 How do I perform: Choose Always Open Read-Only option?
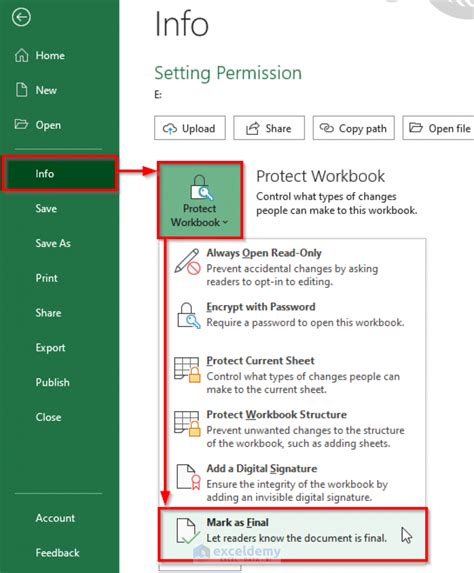293,267
